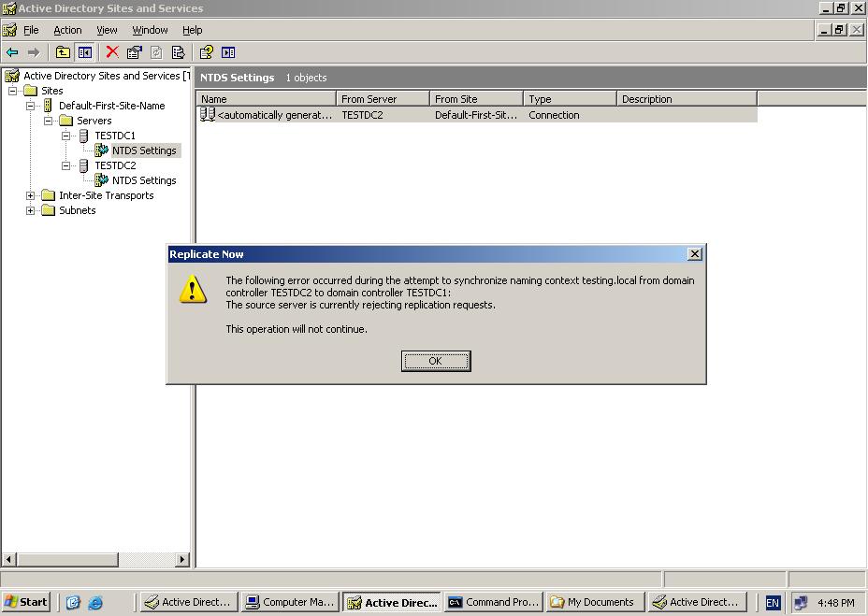Image resolution: width=868 pixels, height=616 pixels.
Task: Click the tree pane horizontal scrollbar thumb
Action: 66,560
